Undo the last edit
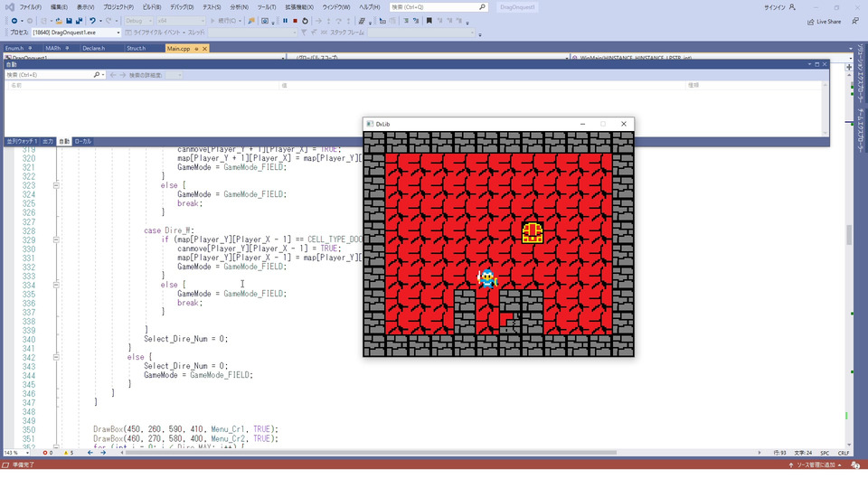 [92, 21]
